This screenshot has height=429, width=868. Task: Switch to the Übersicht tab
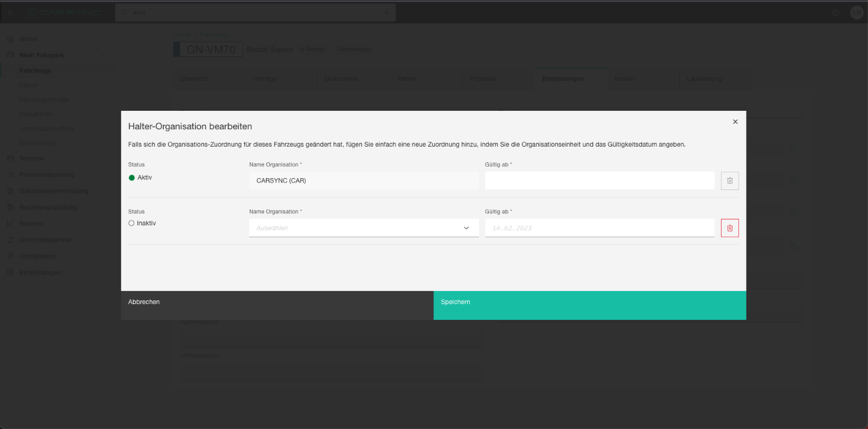click(x=209, y=79)
